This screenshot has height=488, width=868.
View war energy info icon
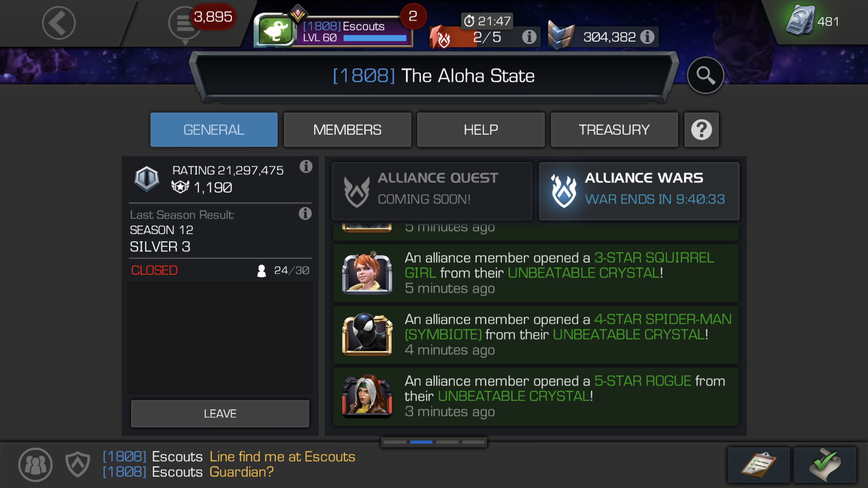click(x=529, y=37)
